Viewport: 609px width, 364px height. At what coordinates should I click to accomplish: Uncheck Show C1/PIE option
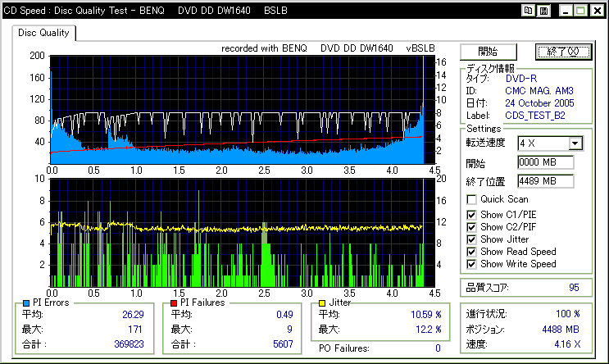(471, 215)
